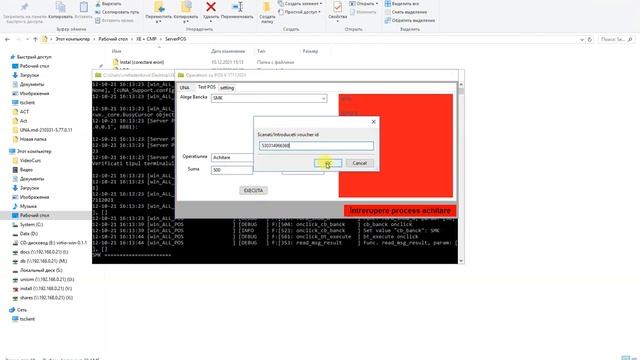Click the Explorer search box
The height and width of the screenshot is (360, 640).
tap(616, 40)
